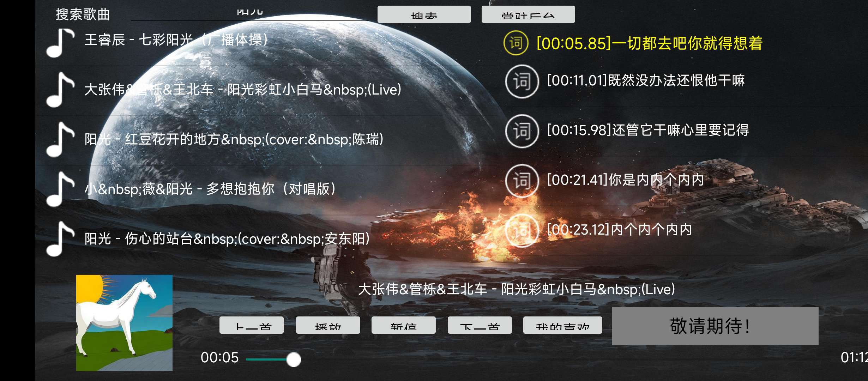Click music note icon beside 伤心的站台
Viewport: 868px width, 381px height.
60,238
